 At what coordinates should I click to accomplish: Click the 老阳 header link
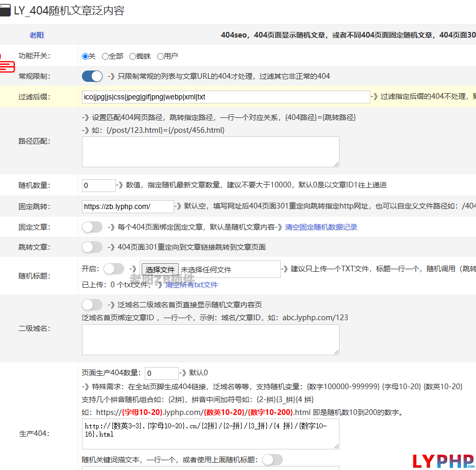pyautogui.click(x=37, y=35)
